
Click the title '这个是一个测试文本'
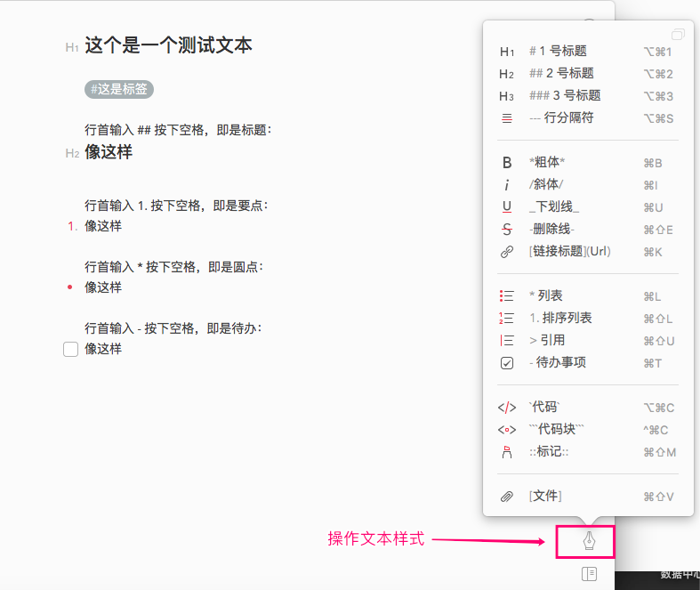coord(168,45)
